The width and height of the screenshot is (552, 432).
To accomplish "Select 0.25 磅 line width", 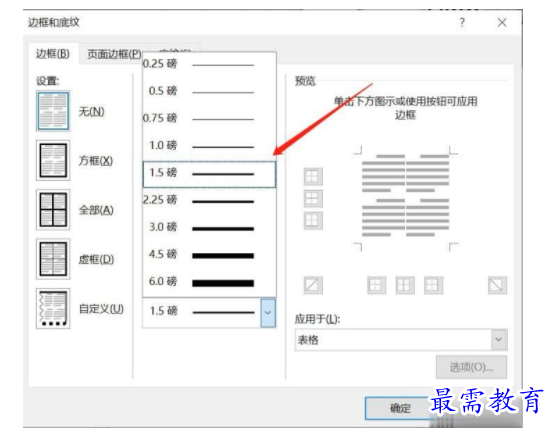I will coord(209,64).
